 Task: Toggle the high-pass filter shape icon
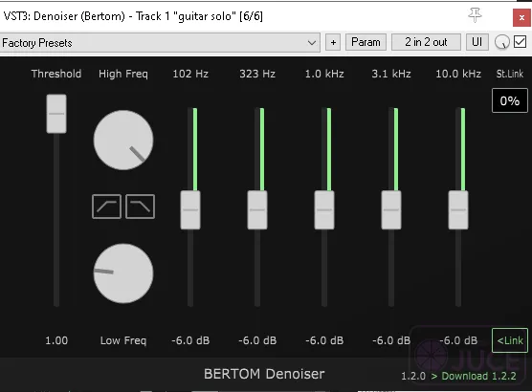pyautogui.click(x=106, y=207)
